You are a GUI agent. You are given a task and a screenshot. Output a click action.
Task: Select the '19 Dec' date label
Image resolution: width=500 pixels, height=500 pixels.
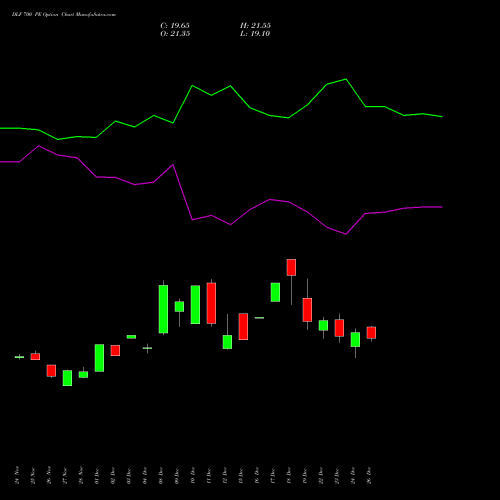pos(305,475)
